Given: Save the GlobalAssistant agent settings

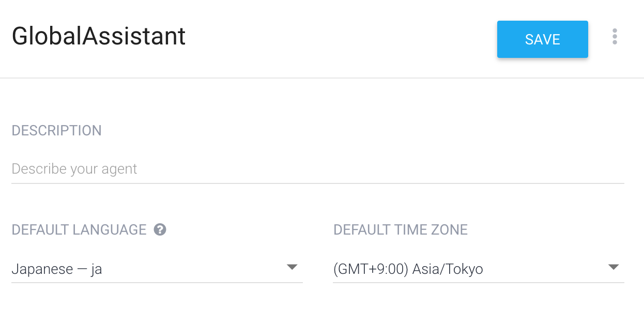Looking at the screenshot, I should click(x=542, y=39).
